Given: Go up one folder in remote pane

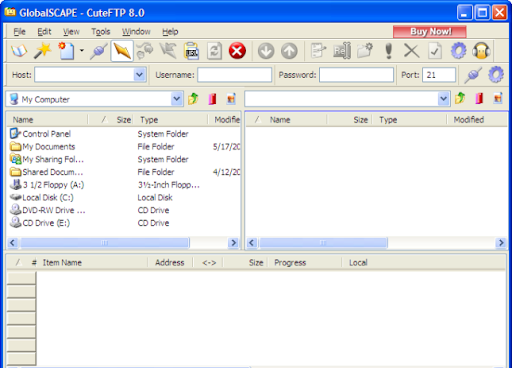Looking at the screenshot, I should pos(460,99).
